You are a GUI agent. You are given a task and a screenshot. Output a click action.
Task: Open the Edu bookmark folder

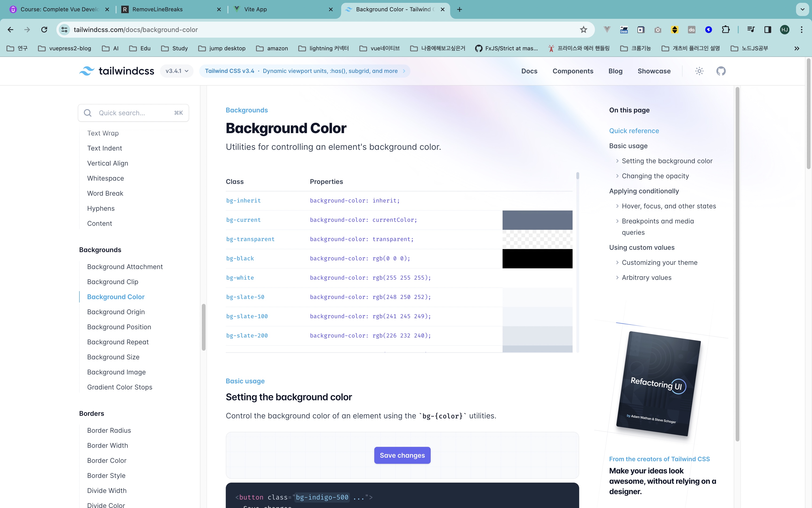pos(140,48)
